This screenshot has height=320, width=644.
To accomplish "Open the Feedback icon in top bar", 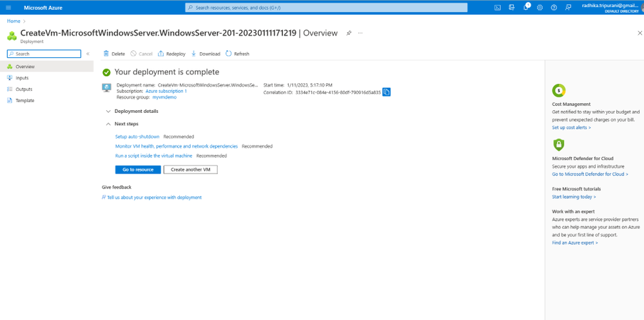I will coord(568,7).
